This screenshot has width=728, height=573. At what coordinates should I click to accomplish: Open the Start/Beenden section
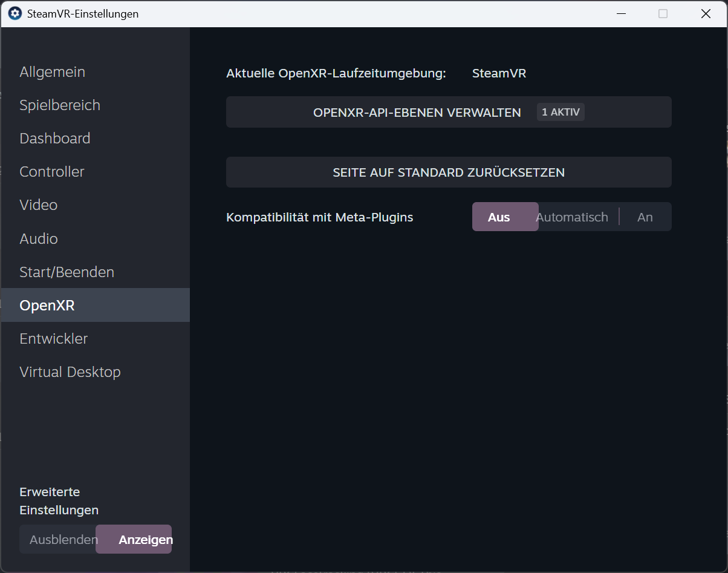(x=96, y=272)
